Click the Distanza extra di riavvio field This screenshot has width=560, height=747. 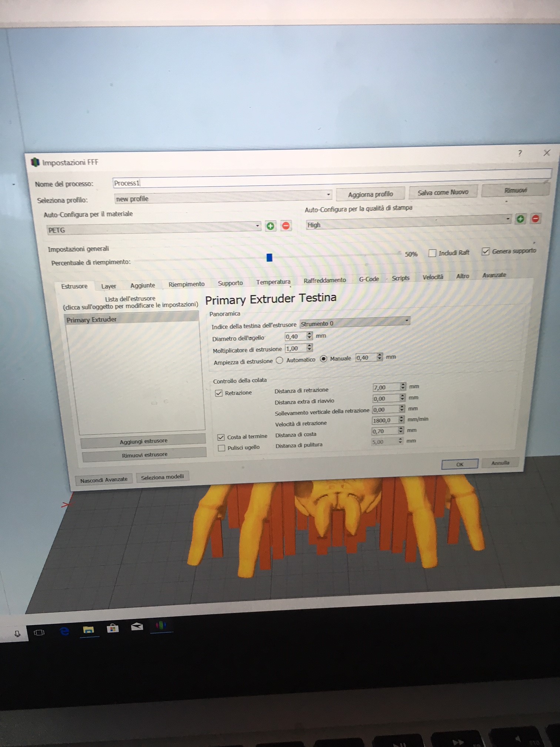click(x=386, y=398)
